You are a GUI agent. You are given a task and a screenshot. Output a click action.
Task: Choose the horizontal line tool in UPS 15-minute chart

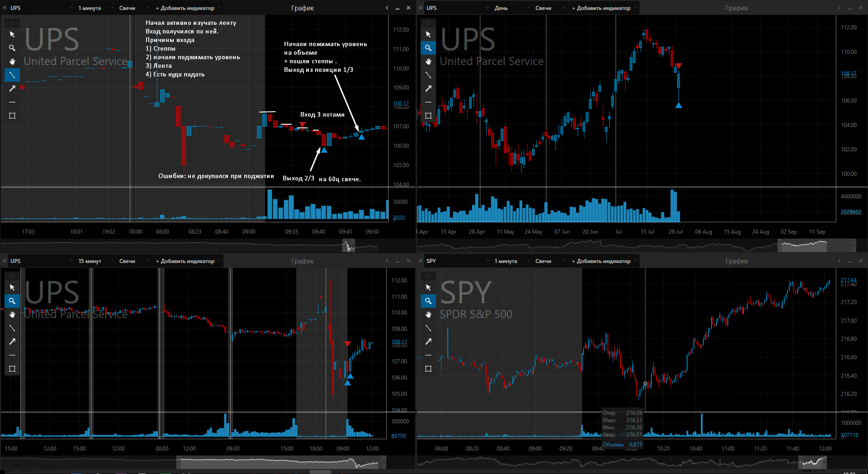tap(12, 355)
